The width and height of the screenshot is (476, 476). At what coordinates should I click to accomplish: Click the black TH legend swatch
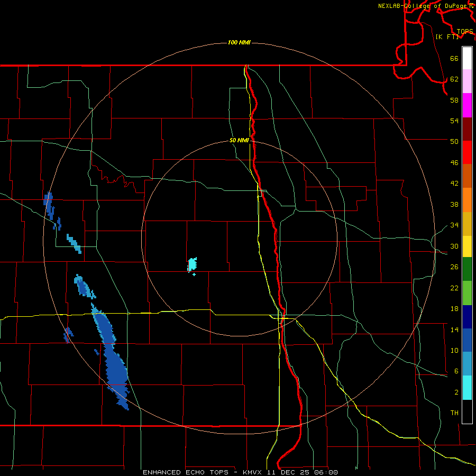(467, 411)
